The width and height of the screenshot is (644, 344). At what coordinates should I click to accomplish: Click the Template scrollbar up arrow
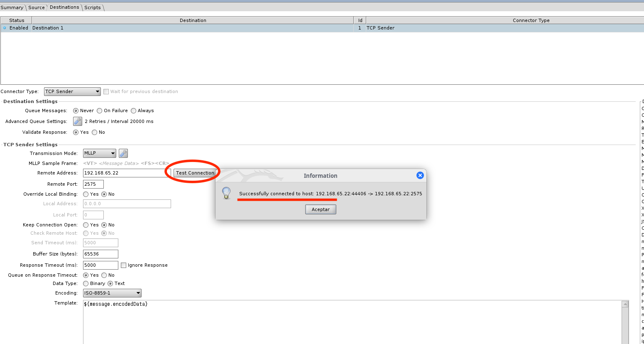point(625,304)
